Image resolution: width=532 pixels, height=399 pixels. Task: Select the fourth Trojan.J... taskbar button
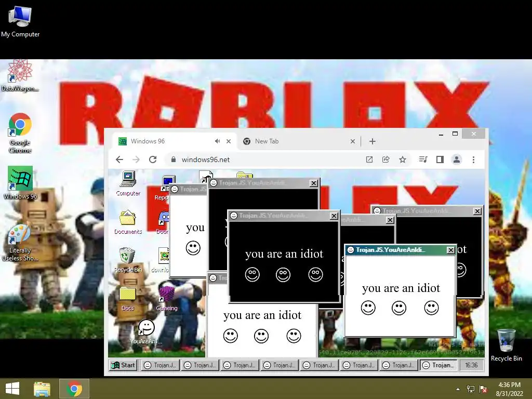pyautogui.click(x=279, y=365)
